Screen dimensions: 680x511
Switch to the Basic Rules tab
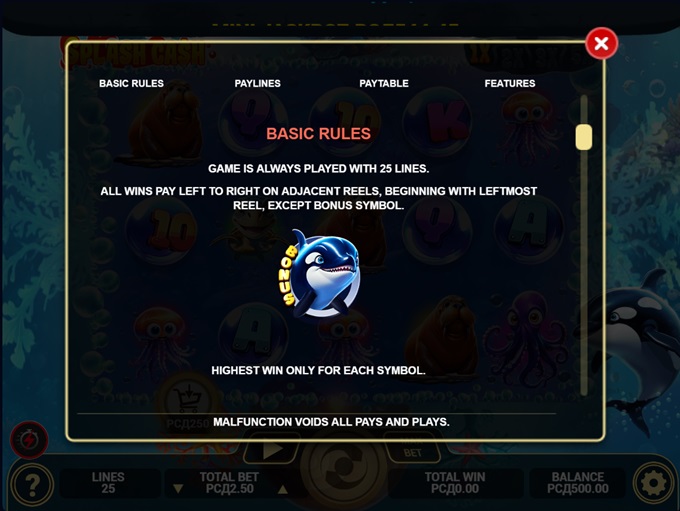tap(131, 83)
